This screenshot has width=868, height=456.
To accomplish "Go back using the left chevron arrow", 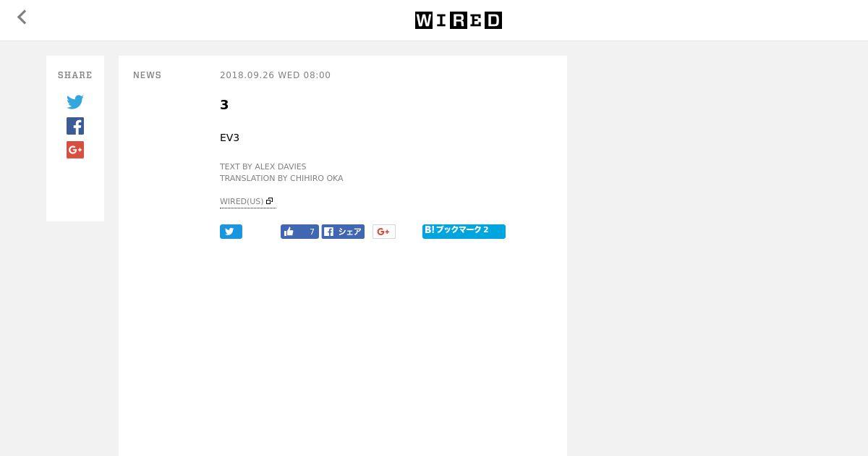I will click(22, 17).
